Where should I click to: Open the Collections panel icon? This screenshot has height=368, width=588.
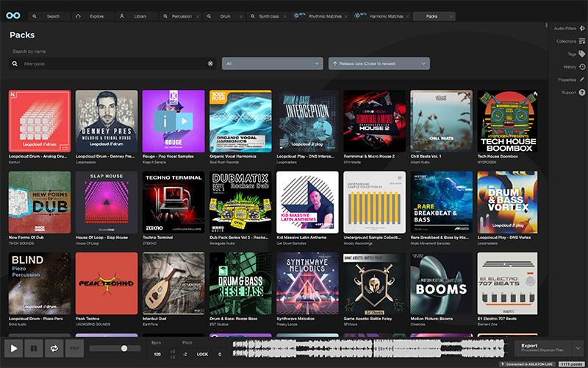(x=581, y=41)
